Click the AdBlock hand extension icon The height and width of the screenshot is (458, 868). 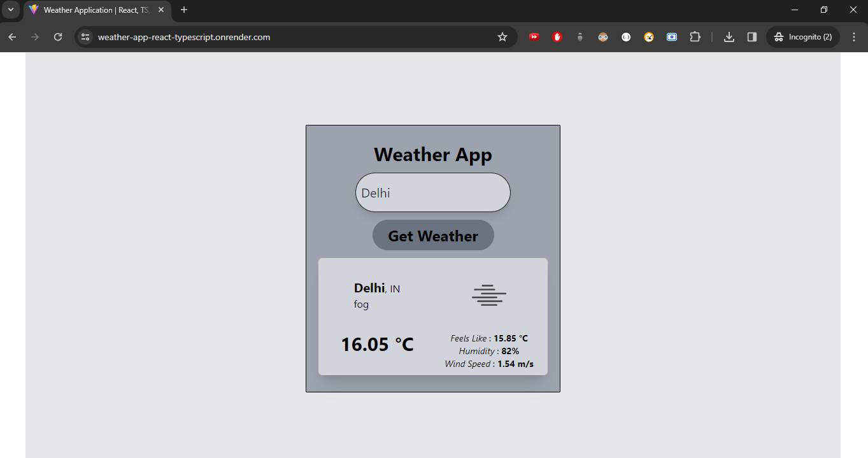(x=557, y=37)
